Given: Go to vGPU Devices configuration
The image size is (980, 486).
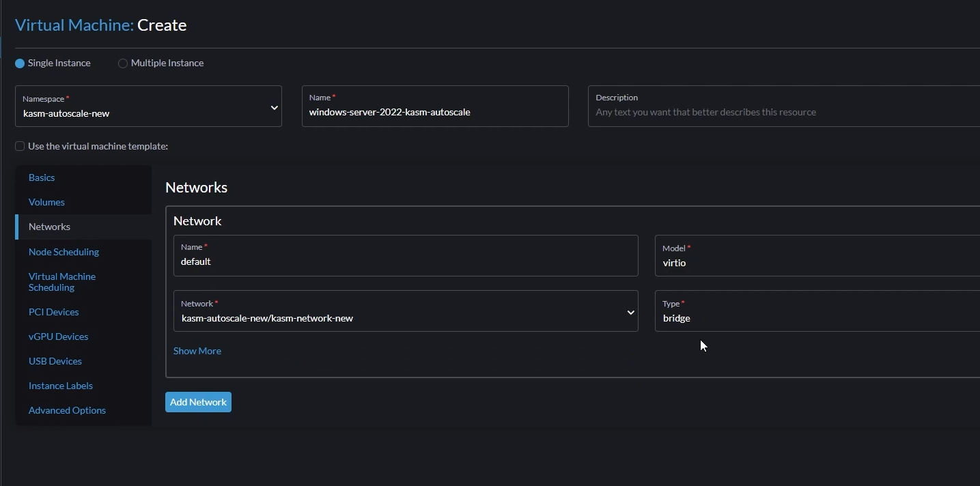Looking at the screenshot, I should tap(58, 336).
